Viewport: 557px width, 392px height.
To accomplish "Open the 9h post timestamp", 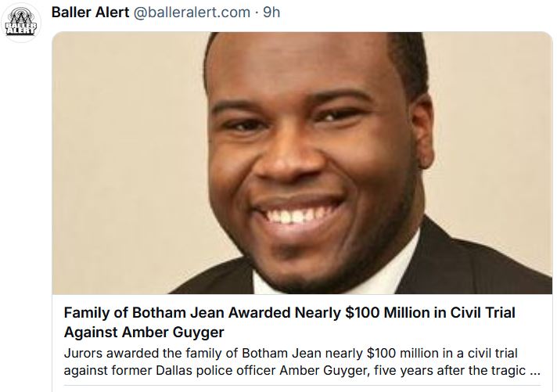I will pyautogui.click(x=271, y=13).
